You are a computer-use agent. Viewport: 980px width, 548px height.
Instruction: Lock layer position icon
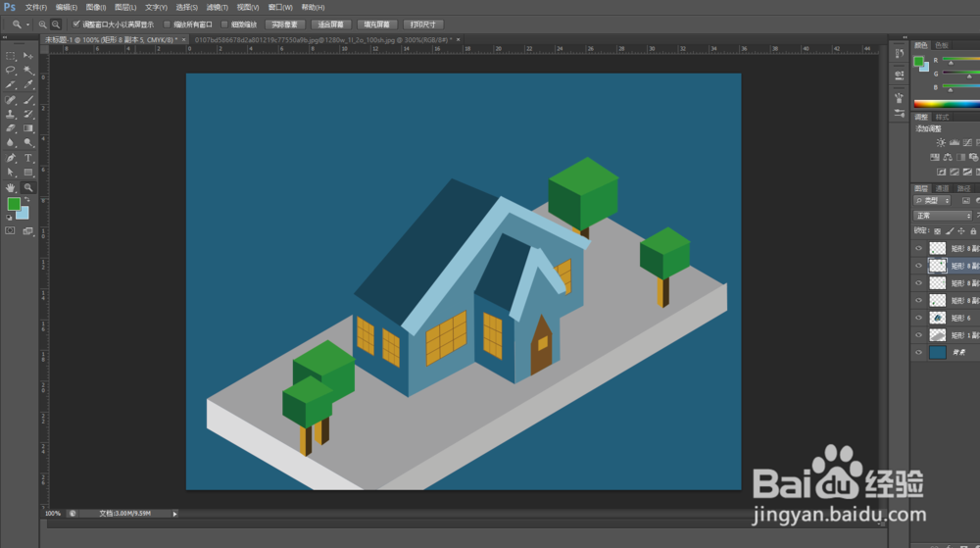961,231
